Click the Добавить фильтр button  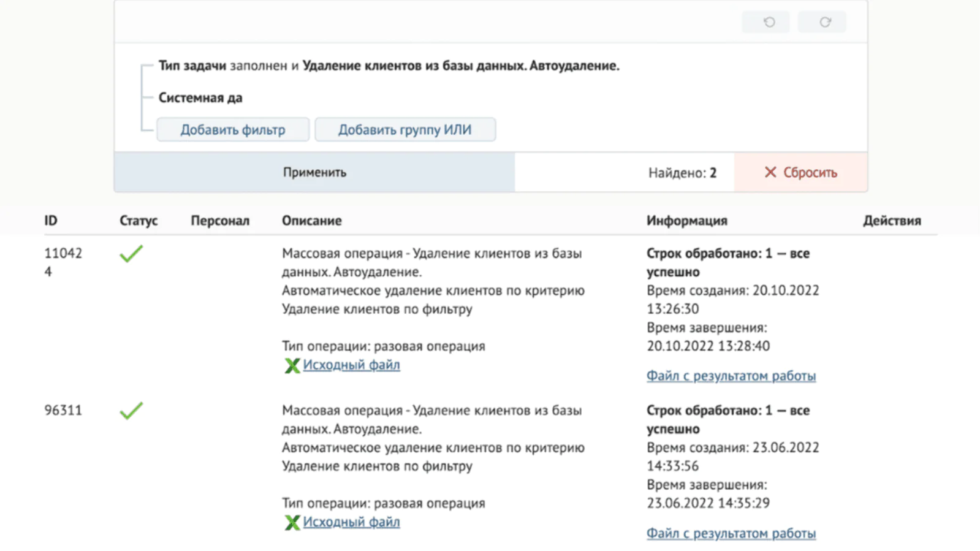(233, 130)
